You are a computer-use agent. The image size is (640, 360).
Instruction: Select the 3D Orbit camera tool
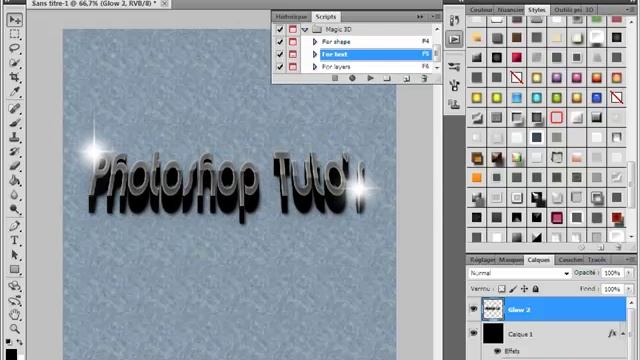15,300
